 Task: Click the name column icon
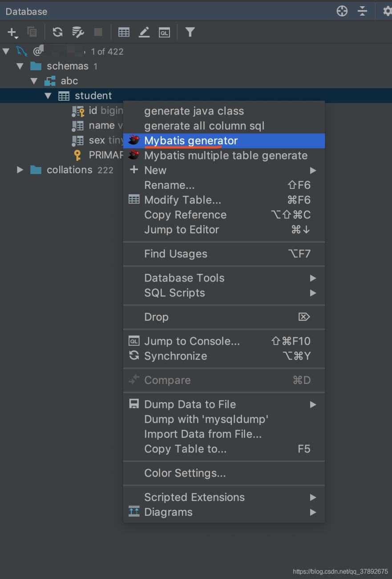coord(78,126)
